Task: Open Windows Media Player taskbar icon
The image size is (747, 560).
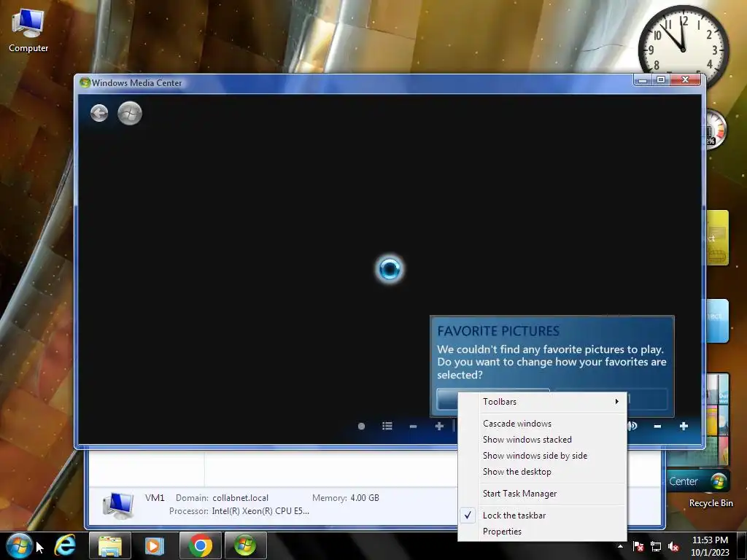Action: click(x=154, y=545)
